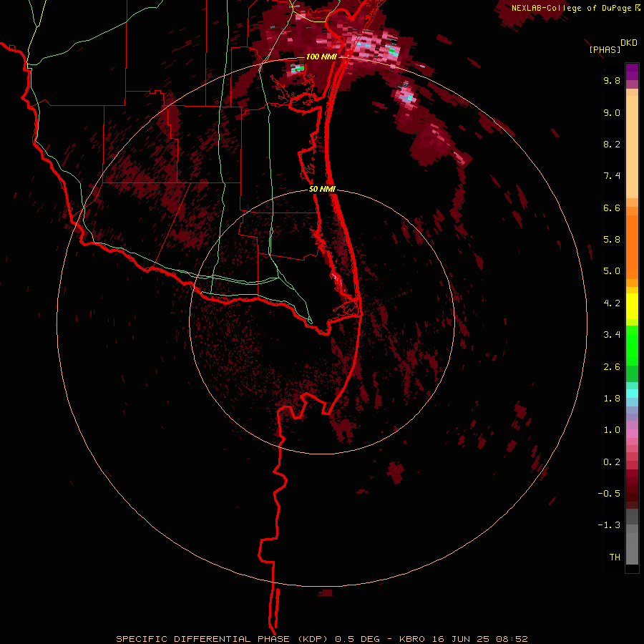Pick the pink segment of the color scale
Viewport: 644px width, 644px height.
coord(632,434)
